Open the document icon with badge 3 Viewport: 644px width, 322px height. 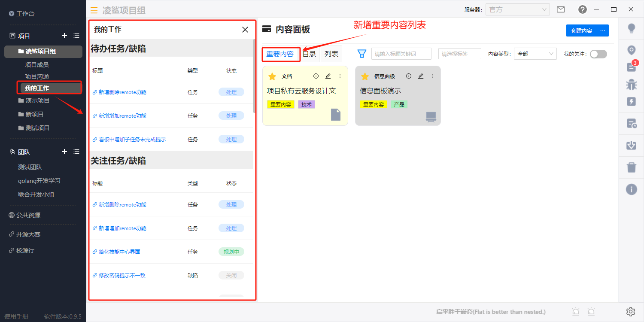point(632,67)
